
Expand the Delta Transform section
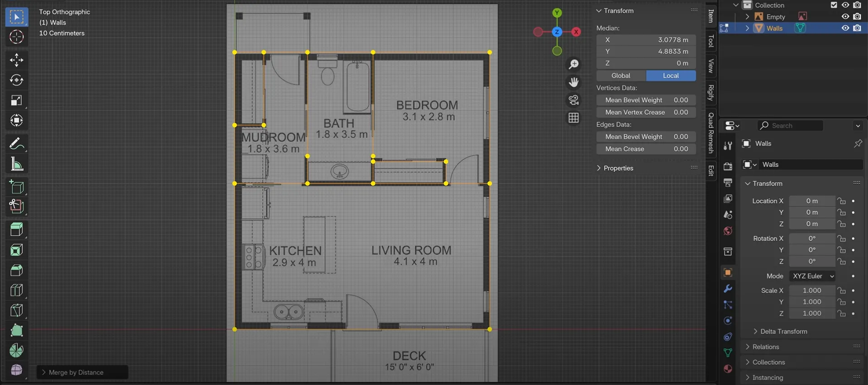[783, 332]
